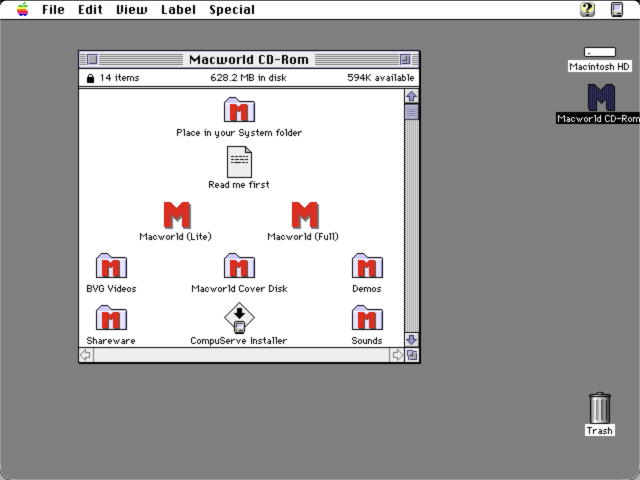
Task: Click the vertical scrollbar down arrow
Action: tap(411, 340)
